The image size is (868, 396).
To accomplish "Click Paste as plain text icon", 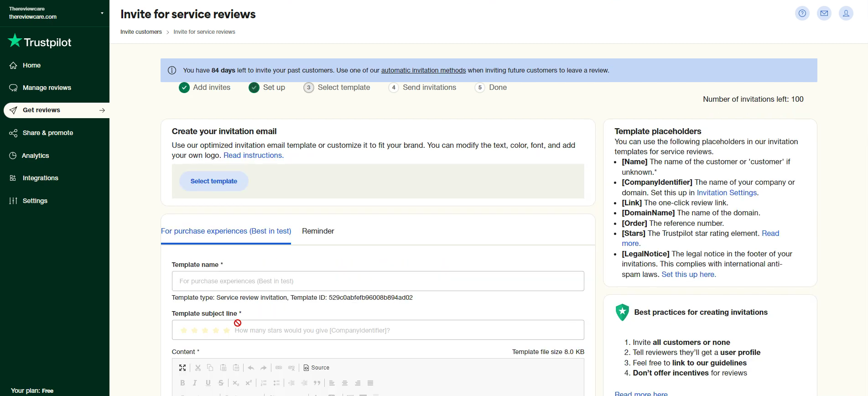I will (236, 368).
